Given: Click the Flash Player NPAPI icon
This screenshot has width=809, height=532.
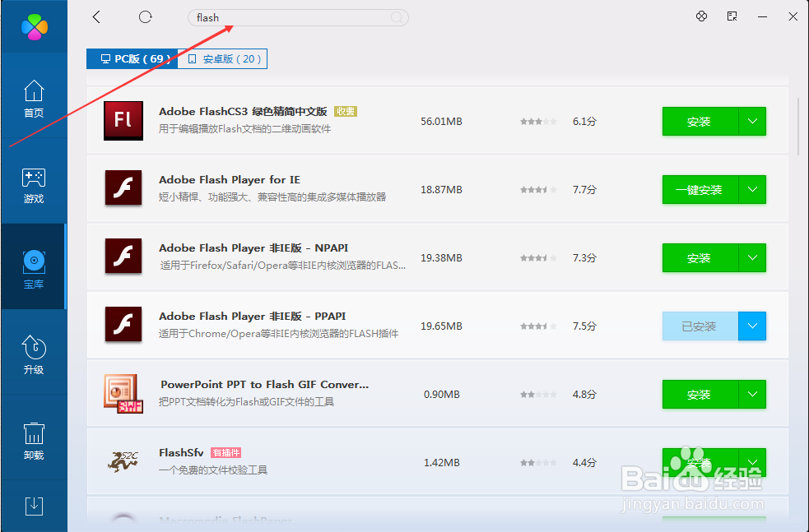Looking at the screenshot, I should 123,257.
